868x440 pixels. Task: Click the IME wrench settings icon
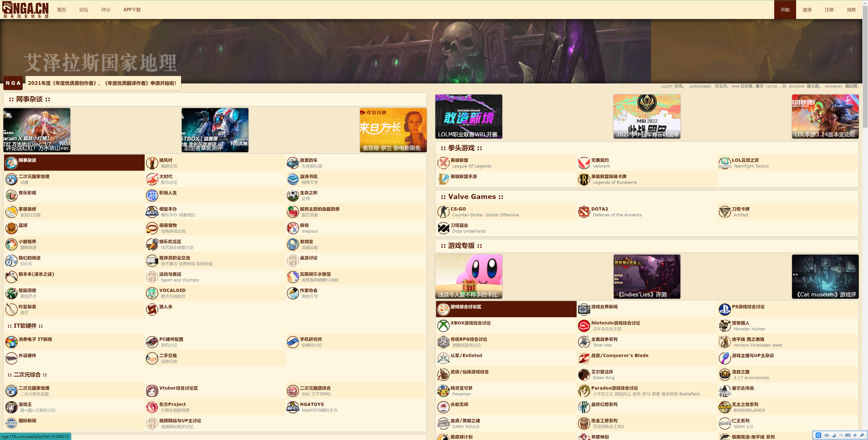pyautogui.click(x=862, y=435)
